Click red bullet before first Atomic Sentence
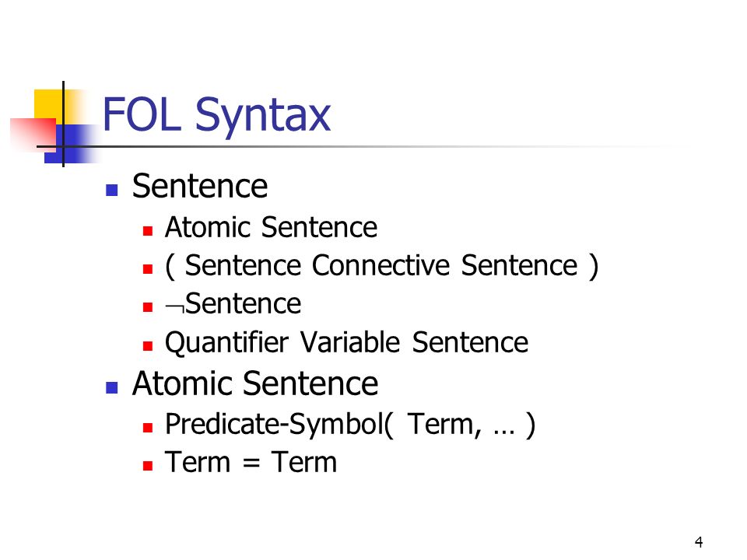 148,231
